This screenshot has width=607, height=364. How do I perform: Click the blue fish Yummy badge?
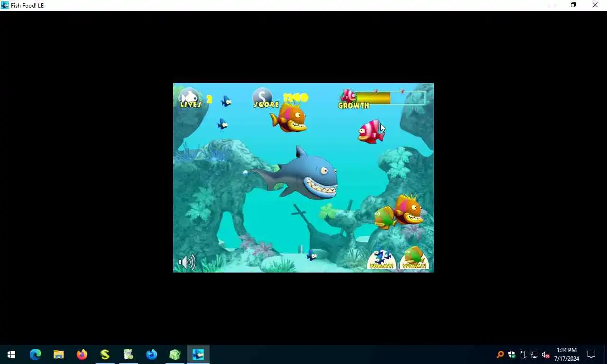[381, 260]
